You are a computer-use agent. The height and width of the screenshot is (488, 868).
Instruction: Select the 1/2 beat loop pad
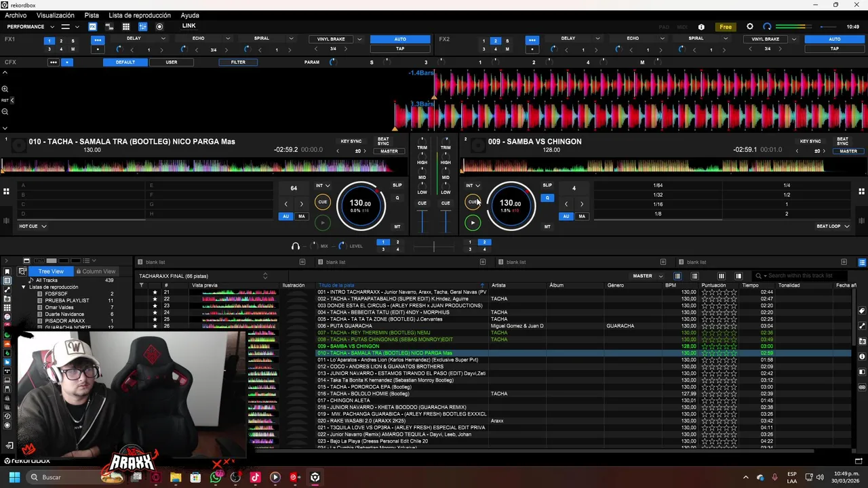787,195
